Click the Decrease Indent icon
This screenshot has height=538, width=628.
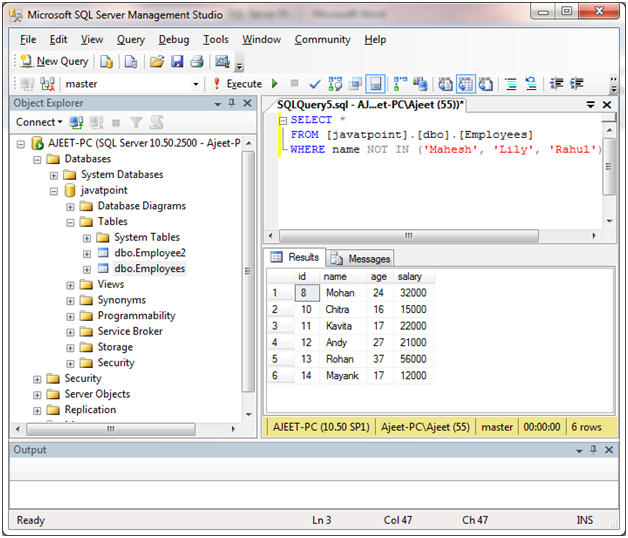[556, 84]
